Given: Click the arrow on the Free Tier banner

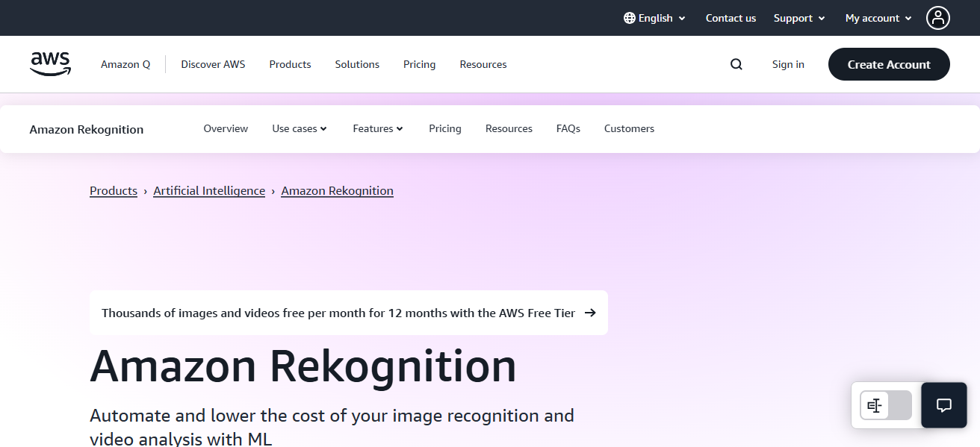Looking at the screenshot, I should 590,313.
